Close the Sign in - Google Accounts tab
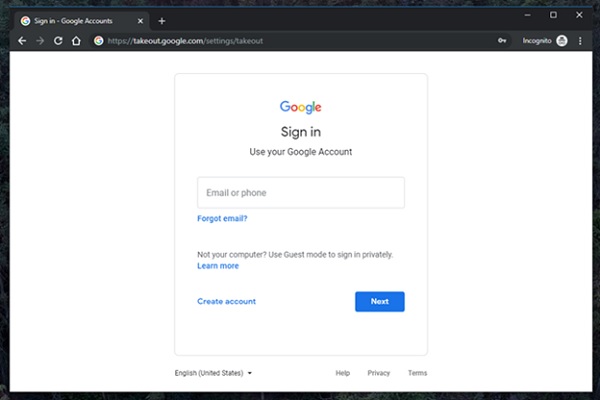600x400 pixels. point(140,21)
